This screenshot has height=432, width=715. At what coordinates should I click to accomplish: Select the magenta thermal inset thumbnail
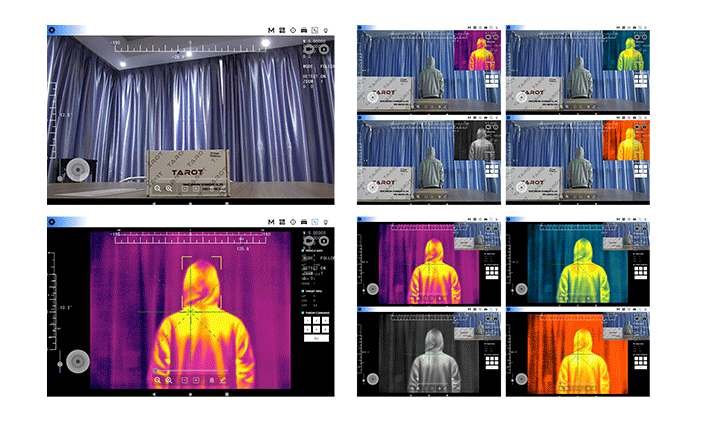477,50
